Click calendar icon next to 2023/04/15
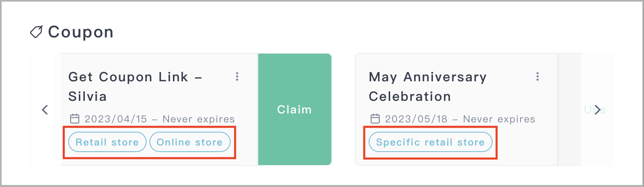Image resolution: width=644 pixels, height=187 pixels. coord(75,119)
